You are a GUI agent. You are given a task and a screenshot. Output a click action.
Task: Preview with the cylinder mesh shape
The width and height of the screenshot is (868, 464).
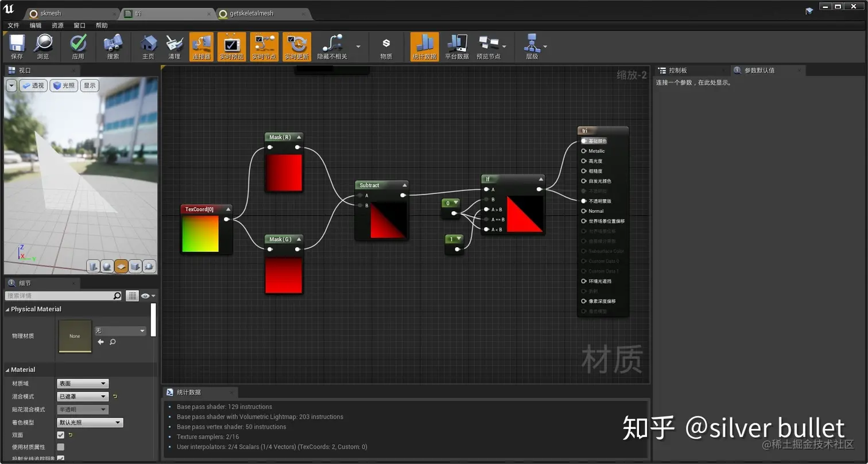(x=94, y=266)
